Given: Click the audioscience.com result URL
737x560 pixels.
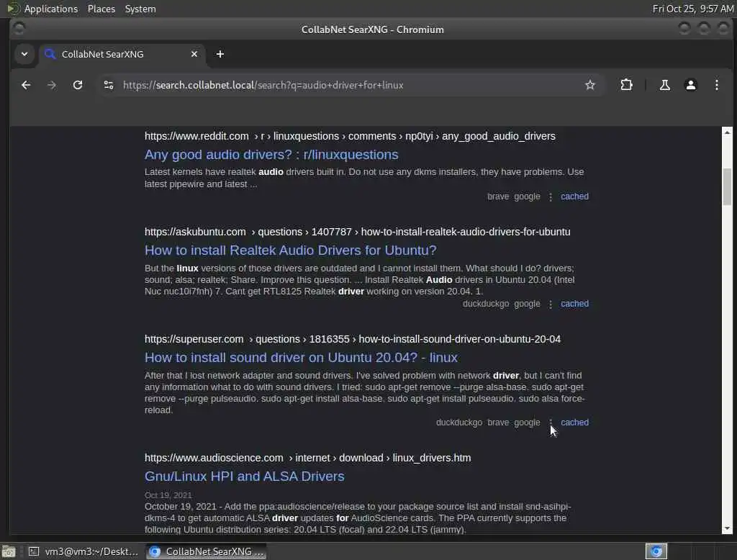Looking at the screenshot, I should (307, 458).
